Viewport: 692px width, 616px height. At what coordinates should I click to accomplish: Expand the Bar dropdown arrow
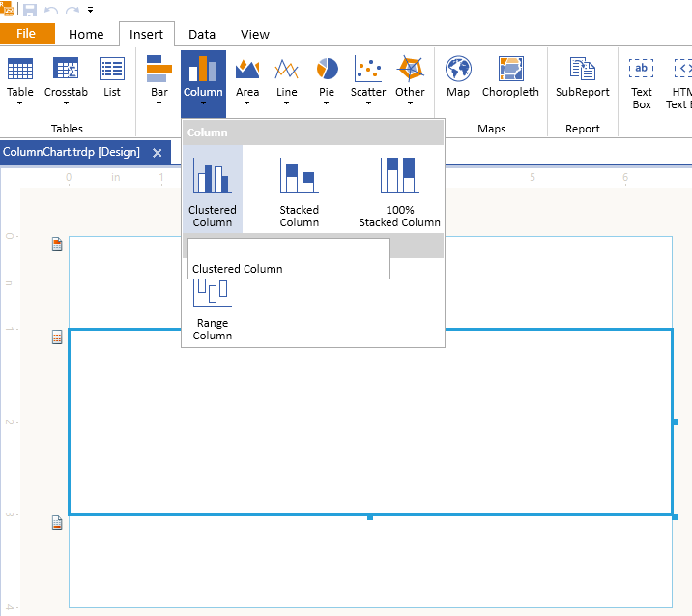159,103
